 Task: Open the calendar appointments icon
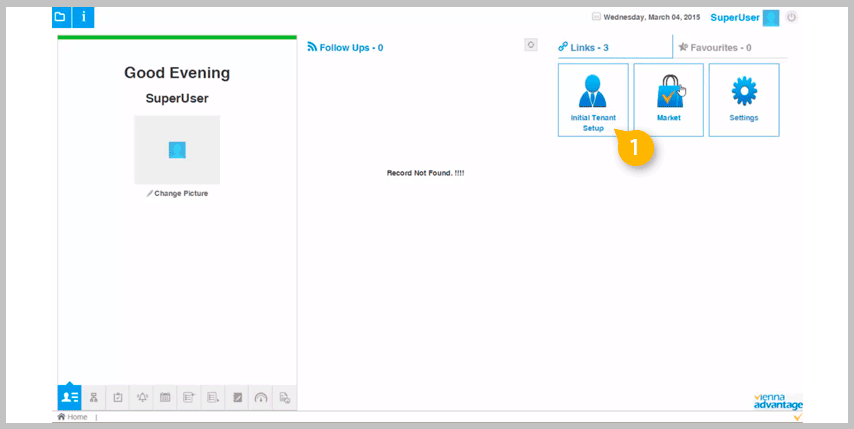pos(165,397)
